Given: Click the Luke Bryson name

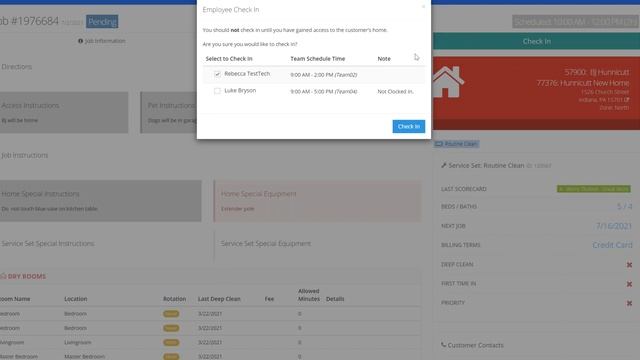Looking at the screenshot, I should coord(240,91).
